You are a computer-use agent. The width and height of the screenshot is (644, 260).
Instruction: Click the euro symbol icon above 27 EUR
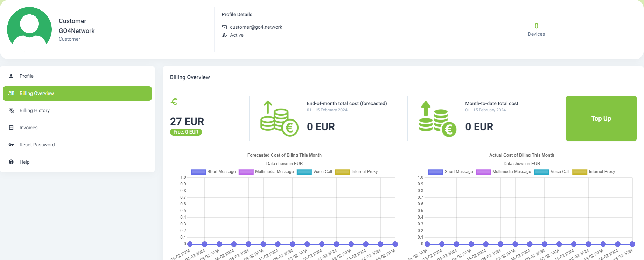point(174,102)
